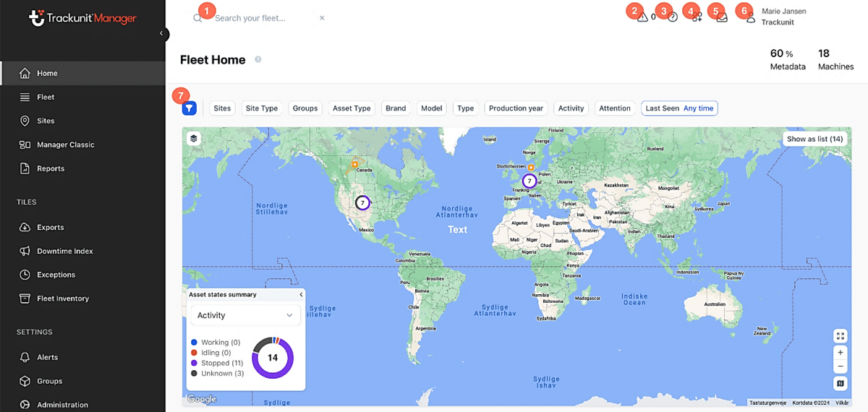Open the map layers icon
The image size is (868, 412).
coord(194,138)
